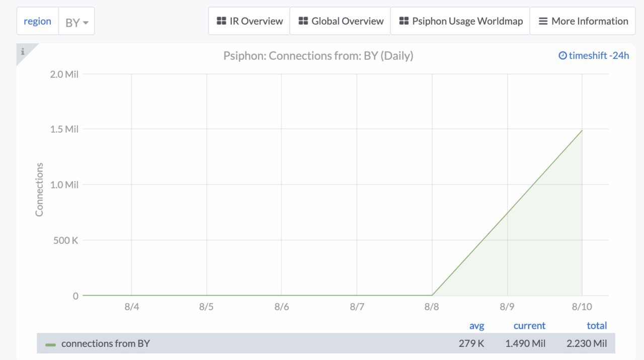Click the timeshift -24h link
Image resolution: width=644 pixels, height=360 pixels.
(594, 56)
